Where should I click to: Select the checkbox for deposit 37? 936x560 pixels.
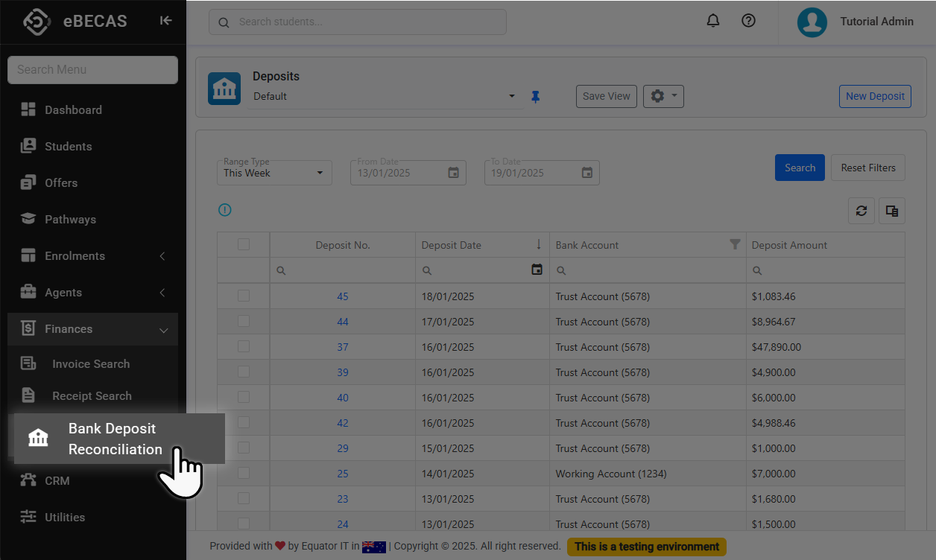(x=244, y=346)
